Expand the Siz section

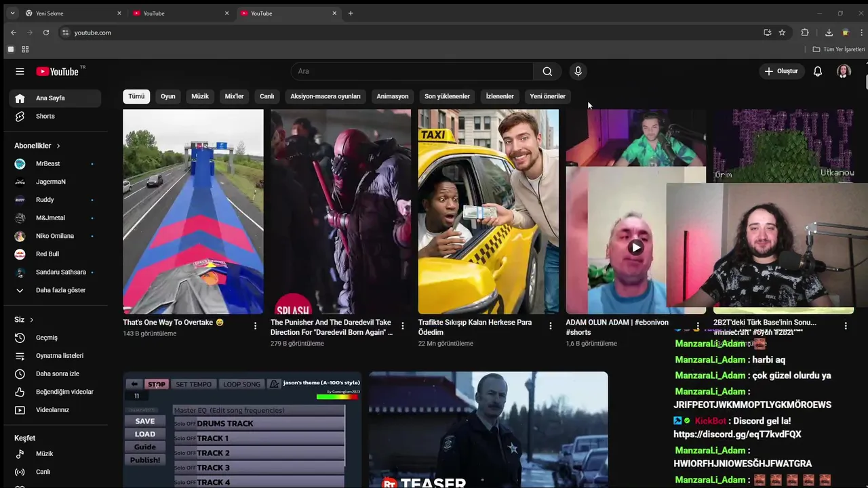(x=24, y=320)
